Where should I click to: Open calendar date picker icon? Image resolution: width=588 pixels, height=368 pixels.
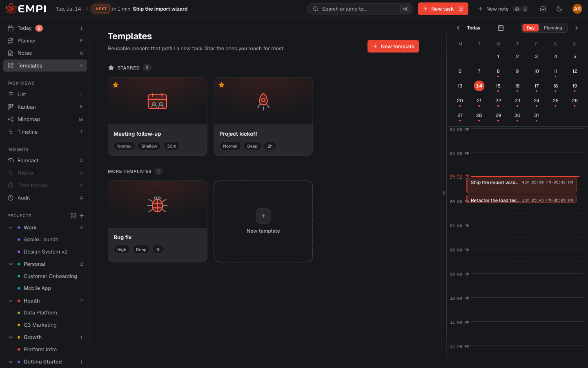(501, 28)
